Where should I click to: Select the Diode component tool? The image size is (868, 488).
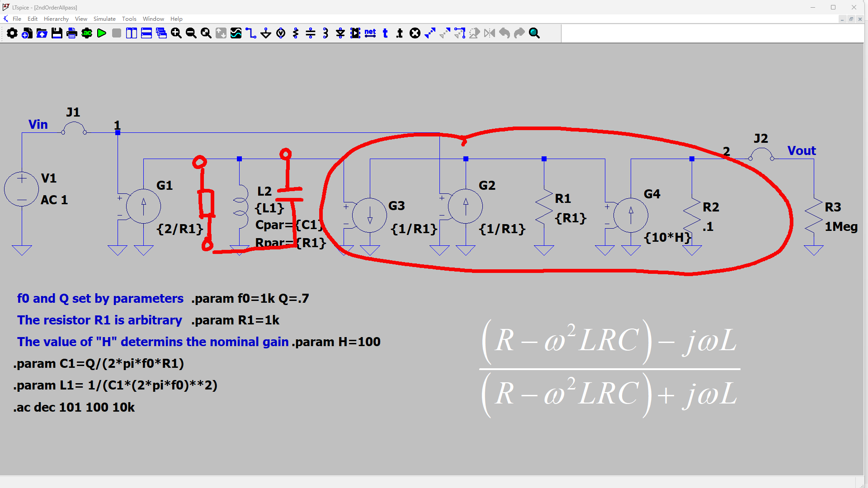tap(340, 33)
